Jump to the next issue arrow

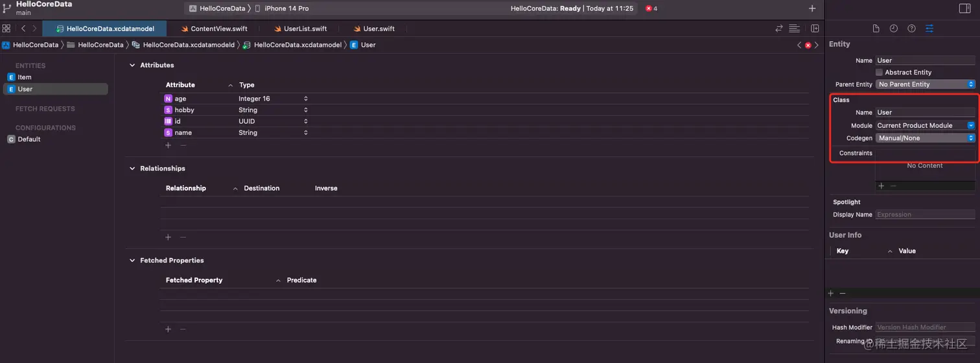(816, 45)
